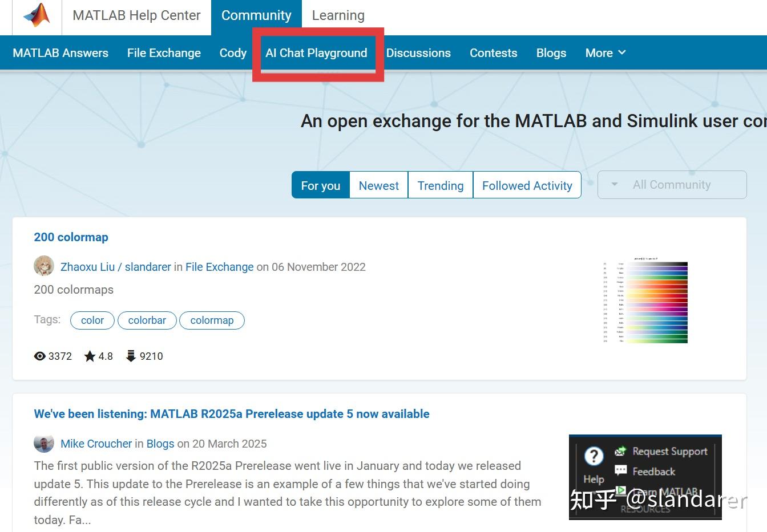
Task: Click the filter arrow in All Community box
Action: [x=614, y=184]
